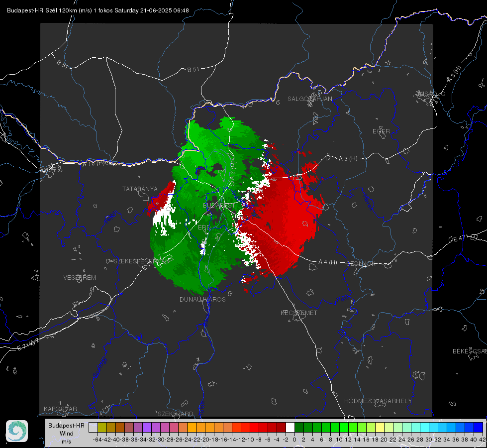Viewport: 487px width, 448px height.
Task: Click the SALGÓTARJÁN label on the map
Action: [309, 99]
